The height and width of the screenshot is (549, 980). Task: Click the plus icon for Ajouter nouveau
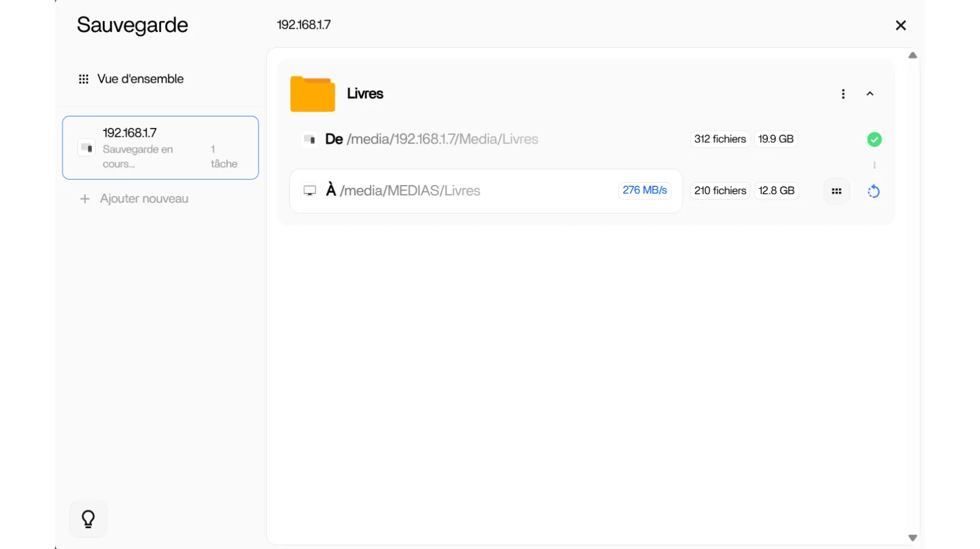(85, 199)
